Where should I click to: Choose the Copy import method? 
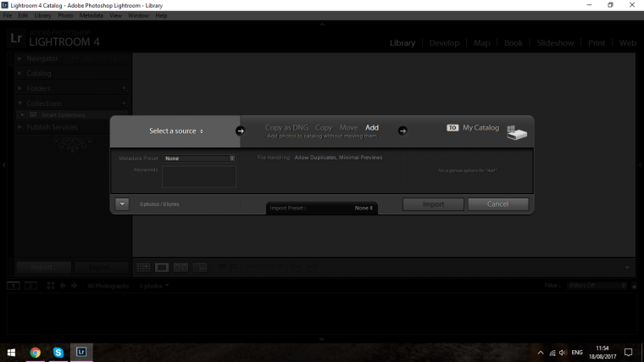point(324,128)
